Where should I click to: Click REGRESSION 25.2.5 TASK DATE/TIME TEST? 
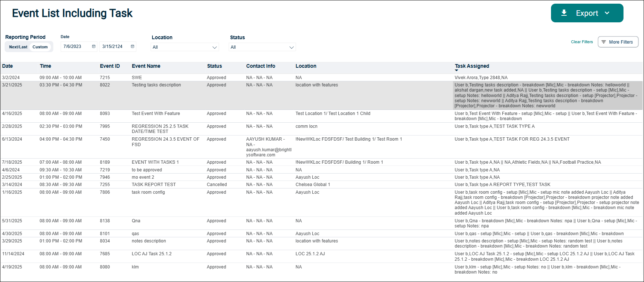160,129
